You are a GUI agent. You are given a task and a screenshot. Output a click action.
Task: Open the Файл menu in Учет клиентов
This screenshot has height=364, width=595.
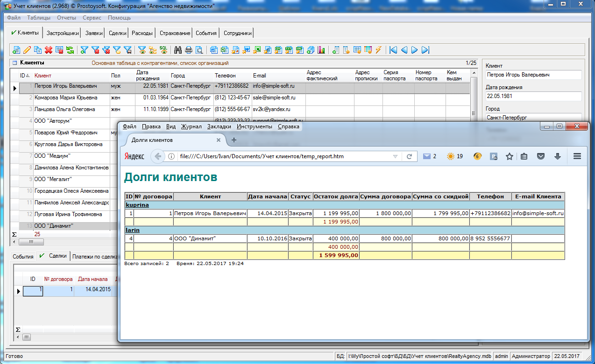click(14, 18)
